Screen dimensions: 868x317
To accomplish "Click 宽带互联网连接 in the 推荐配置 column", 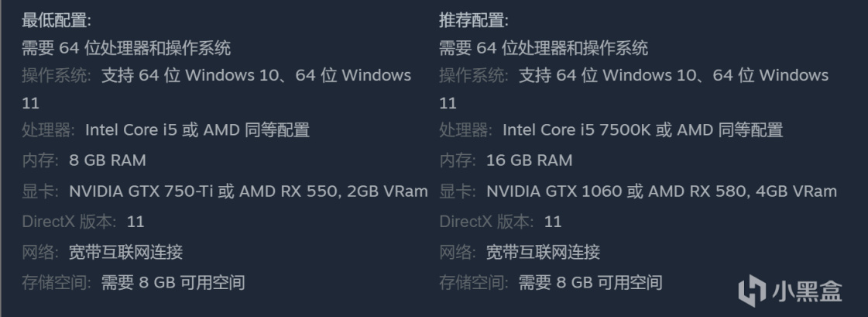I will pyautogui.click(x=543, y=252).
